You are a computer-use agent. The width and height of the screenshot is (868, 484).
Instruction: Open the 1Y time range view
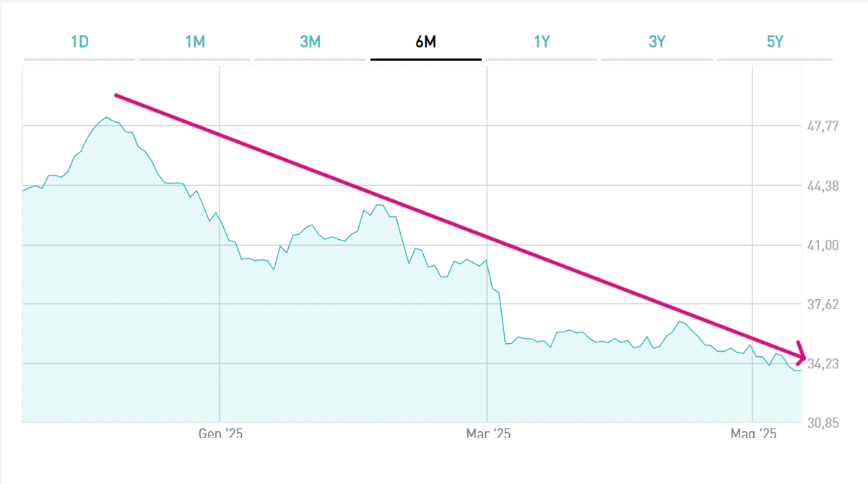pos(542,42)
